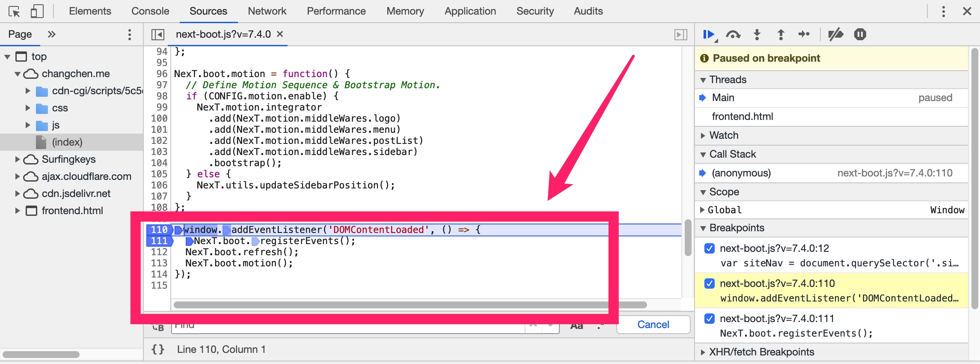This screenshot has height=364, width=980.
Task: Deactivate all breakpoints using toolbar icon
Action: [x=835, y=35]
